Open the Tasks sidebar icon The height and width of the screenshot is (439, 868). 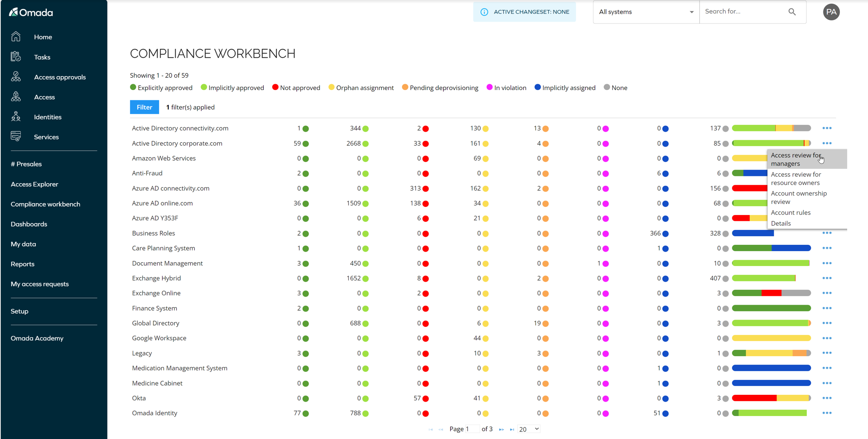[x=16, y=57]
